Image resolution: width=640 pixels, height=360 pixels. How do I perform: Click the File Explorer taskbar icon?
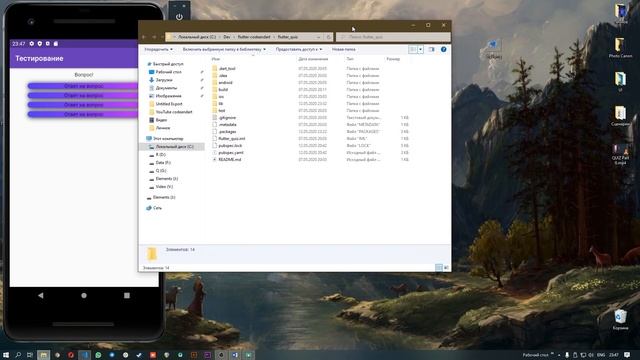(x=43, y=355)
